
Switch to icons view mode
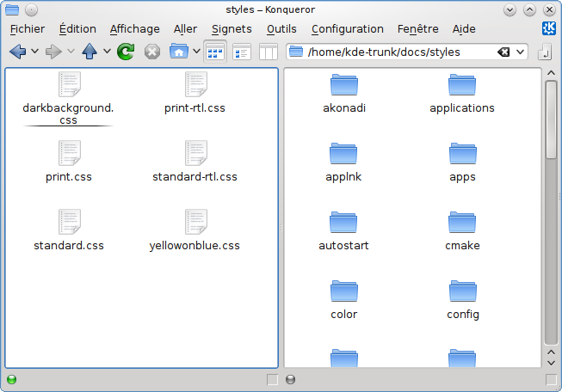(x=214, y=52)
